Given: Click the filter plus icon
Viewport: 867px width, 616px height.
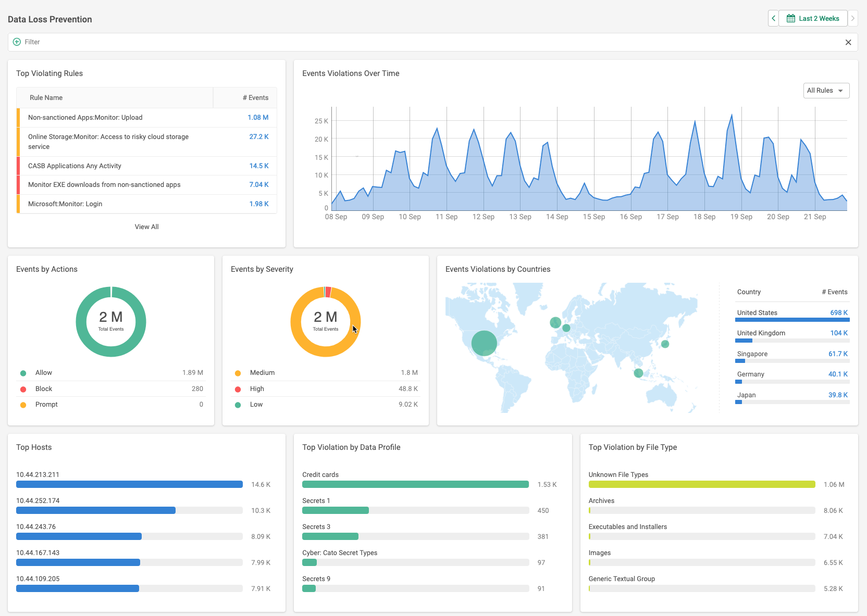Looking at the screenshot, I should coord(18,42).
